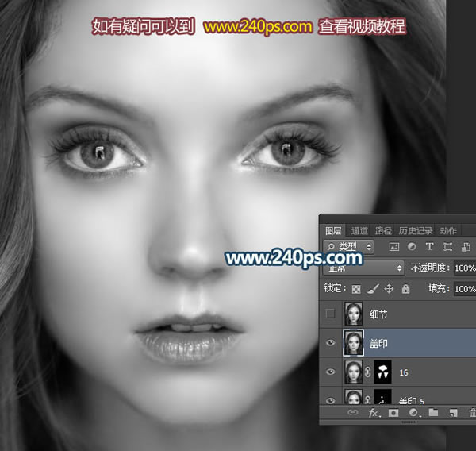
Task: Open the 通道 (Channels) tab
Action: [359, 231]
